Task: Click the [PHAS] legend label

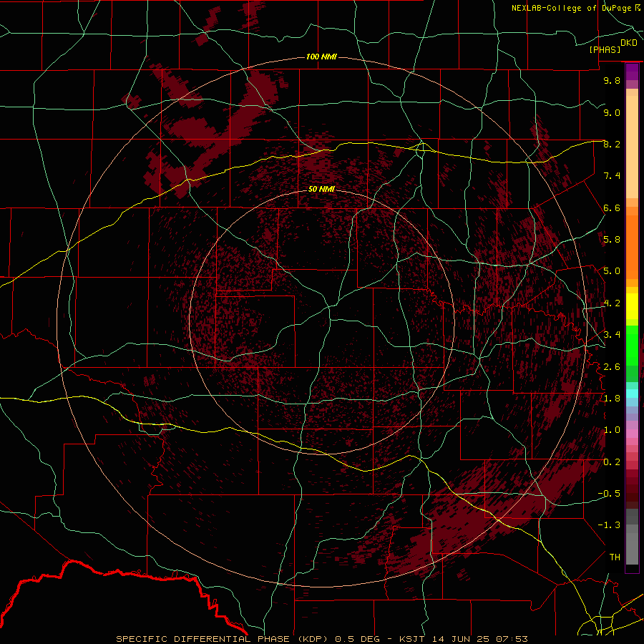Action: click(605, 49)
